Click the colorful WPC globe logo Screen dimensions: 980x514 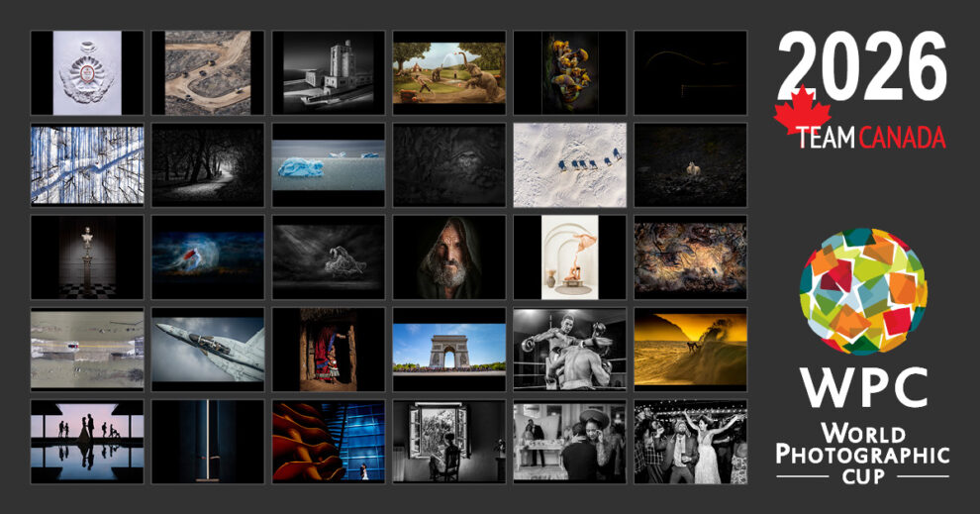tap(863, 291)
